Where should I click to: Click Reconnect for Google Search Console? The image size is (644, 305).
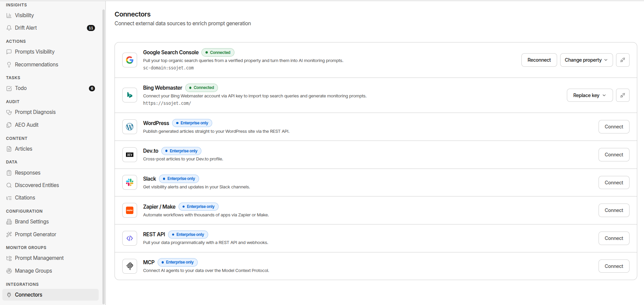click(539, 60)
